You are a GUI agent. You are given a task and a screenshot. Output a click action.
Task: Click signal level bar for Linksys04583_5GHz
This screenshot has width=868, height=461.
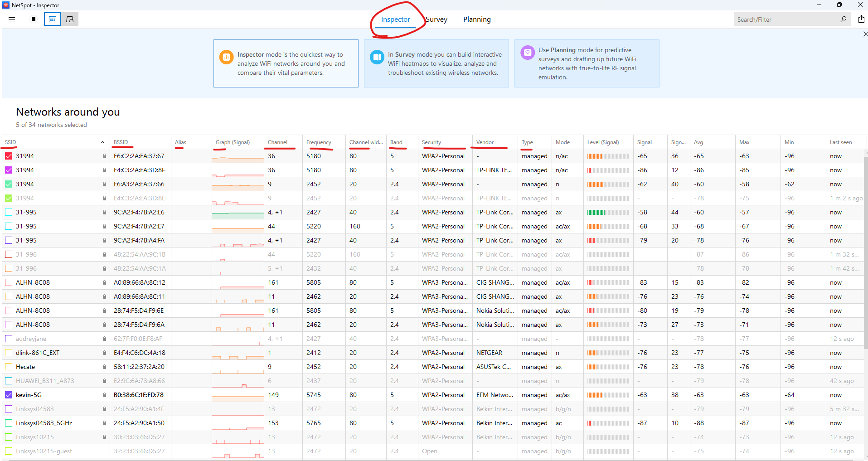click(608, 423)
